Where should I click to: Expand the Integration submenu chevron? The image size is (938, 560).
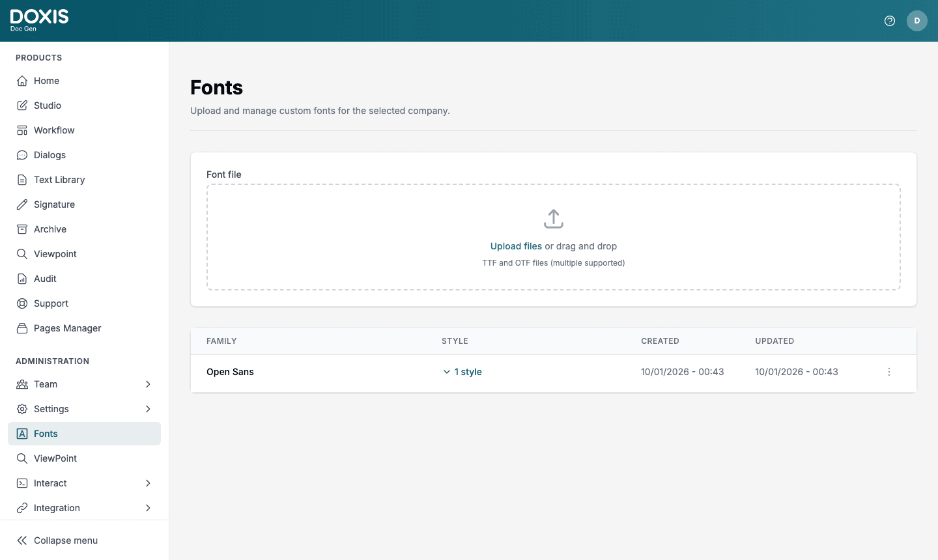tap(148, 508)
